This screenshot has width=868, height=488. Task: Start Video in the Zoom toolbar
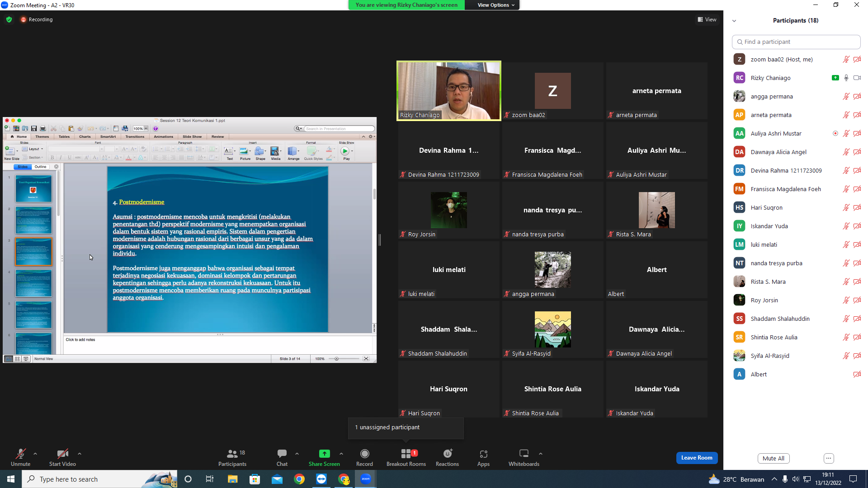[x=62, y=457]
